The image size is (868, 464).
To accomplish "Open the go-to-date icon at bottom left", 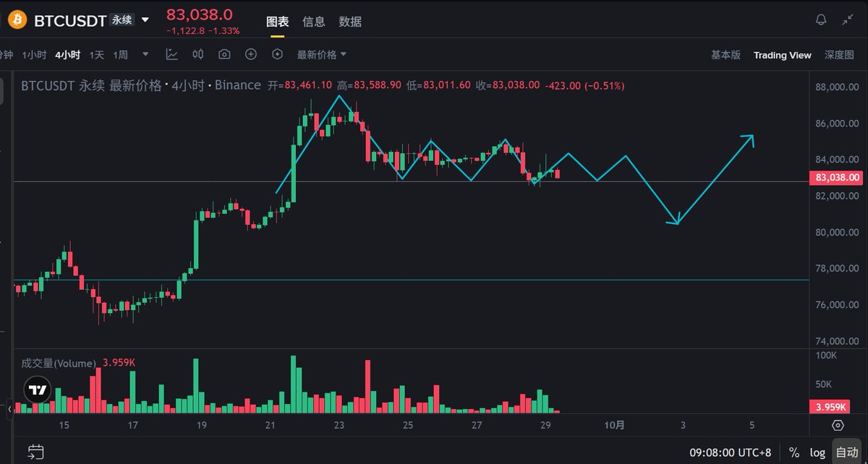I will 35,453.
